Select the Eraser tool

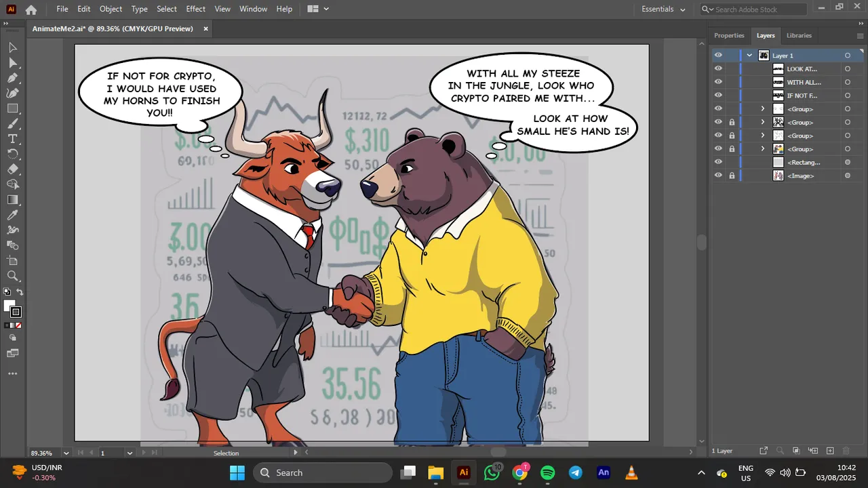(12, 169)
